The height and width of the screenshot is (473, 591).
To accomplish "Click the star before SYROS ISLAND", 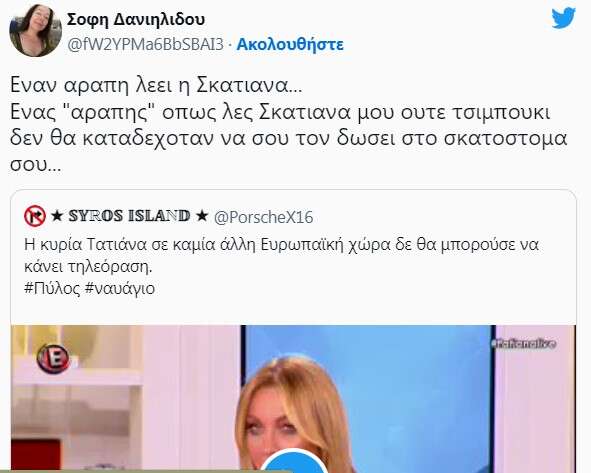I will coord(57,216).
